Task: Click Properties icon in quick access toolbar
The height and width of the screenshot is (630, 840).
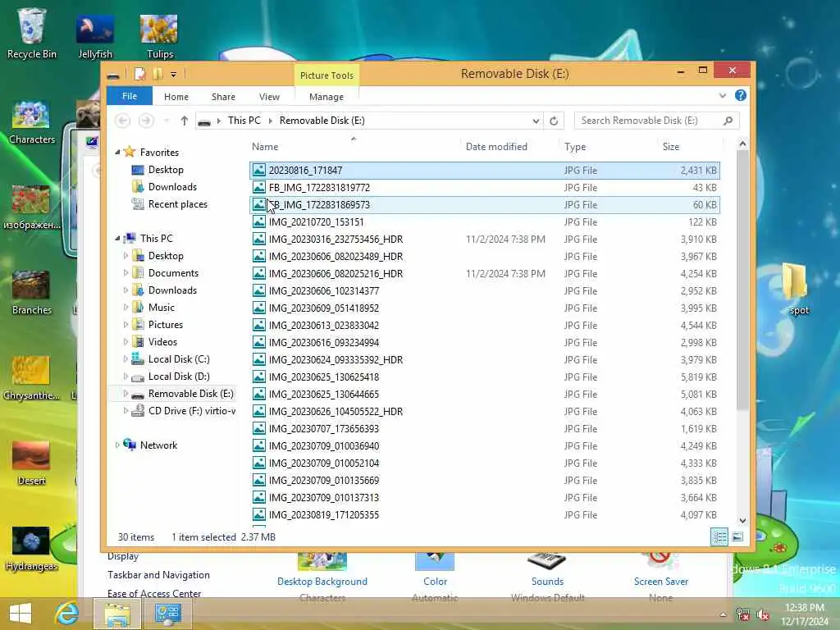Action: (139, 74)
